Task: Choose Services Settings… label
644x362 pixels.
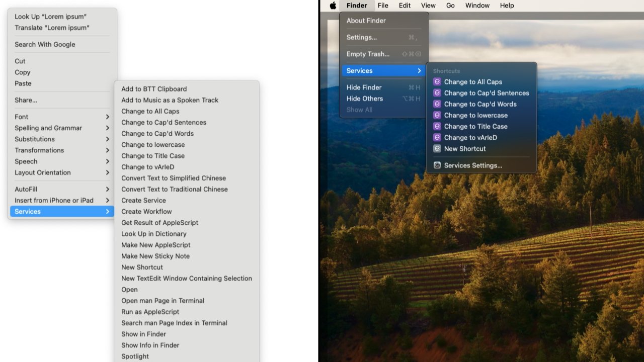Action: coord(473,165)
